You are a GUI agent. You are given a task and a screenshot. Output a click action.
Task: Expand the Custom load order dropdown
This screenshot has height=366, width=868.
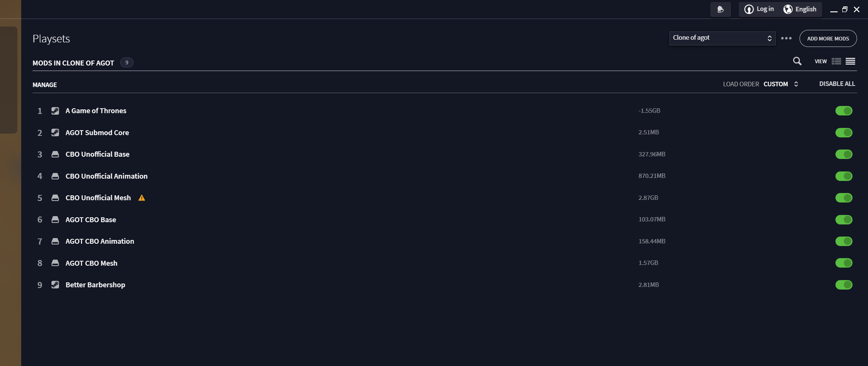(781, 84)
